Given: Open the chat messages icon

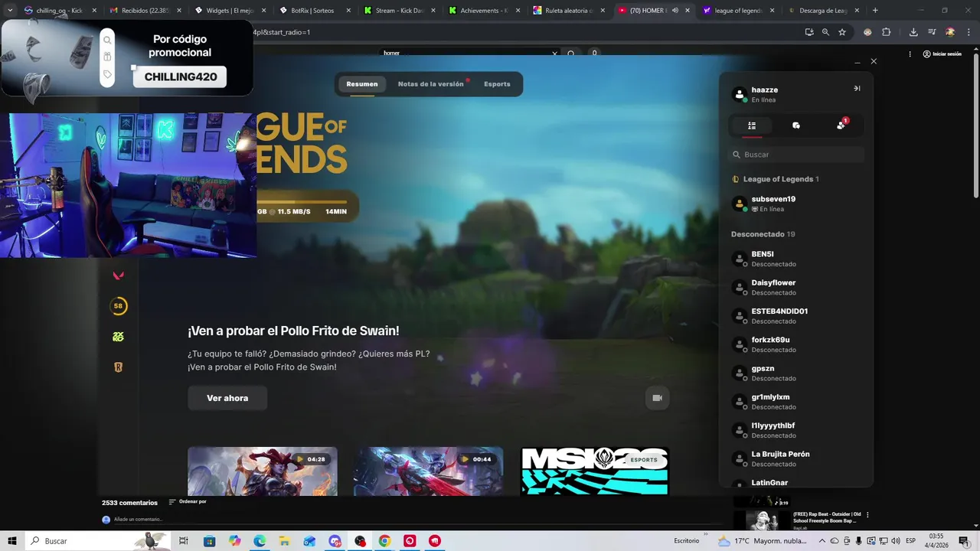Looking at the screenshot, I should click(796, 126).
